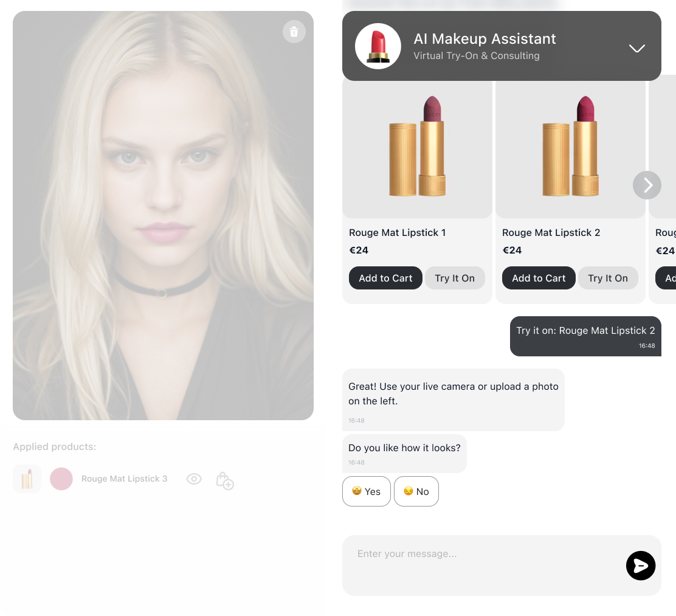Add Rouge Mat Lipstick 3 to bag icon
The image size is (676, 616).
click(224, 480)
